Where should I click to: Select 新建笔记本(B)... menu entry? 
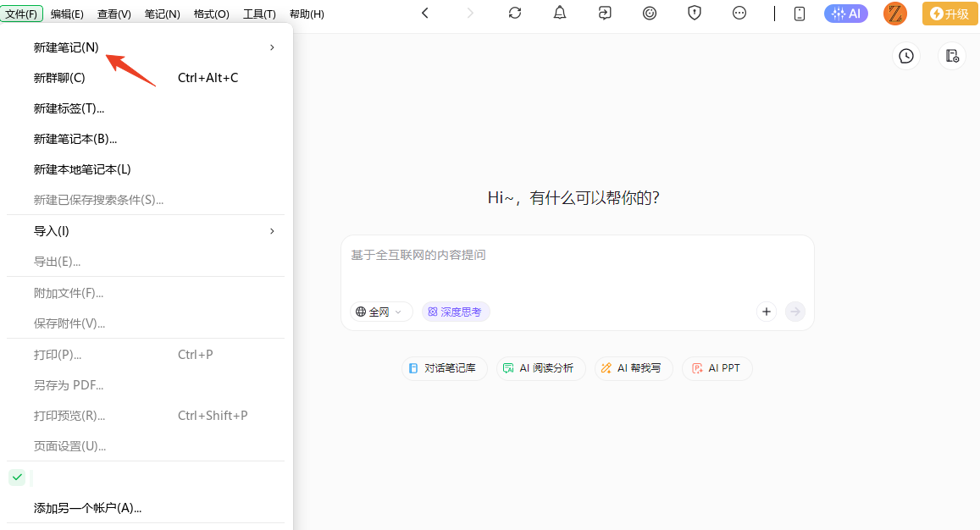[x=146, y=140]
